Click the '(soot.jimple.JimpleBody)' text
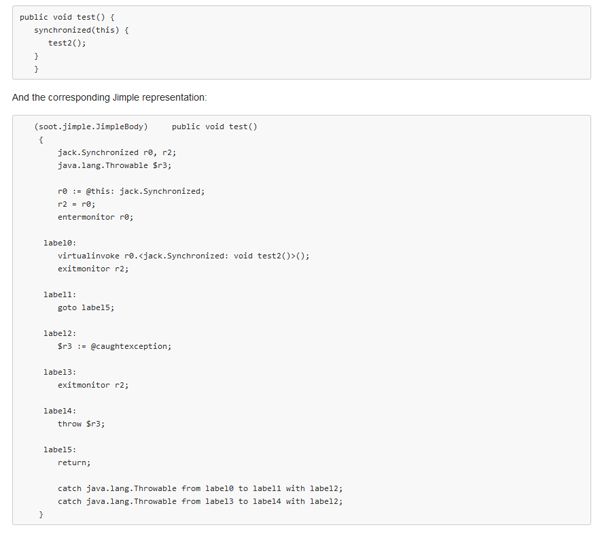 (x=91, y=127)
